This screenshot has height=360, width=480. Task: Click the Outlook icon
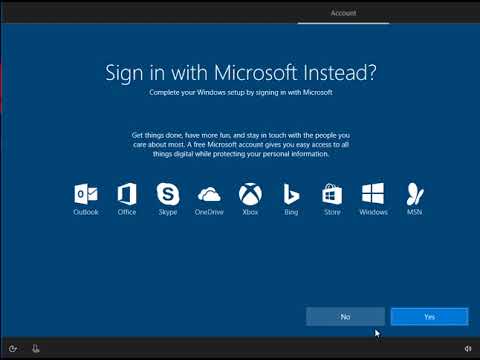pyautogui.click(x=86, y=194)
